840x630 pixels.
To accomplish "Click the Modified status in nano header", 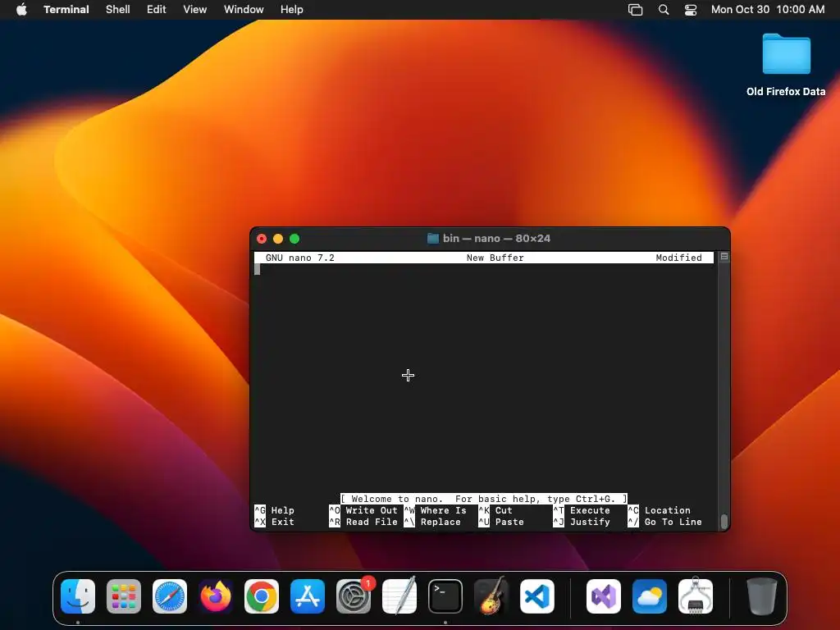I will (678, 258).
